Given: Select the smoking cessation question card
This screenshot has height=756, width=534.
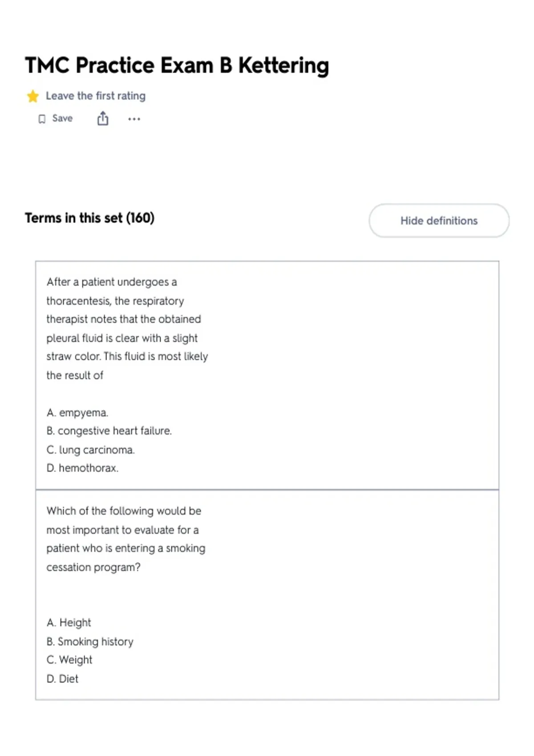Looking at the screenshot, I should [x=267, y=595].
